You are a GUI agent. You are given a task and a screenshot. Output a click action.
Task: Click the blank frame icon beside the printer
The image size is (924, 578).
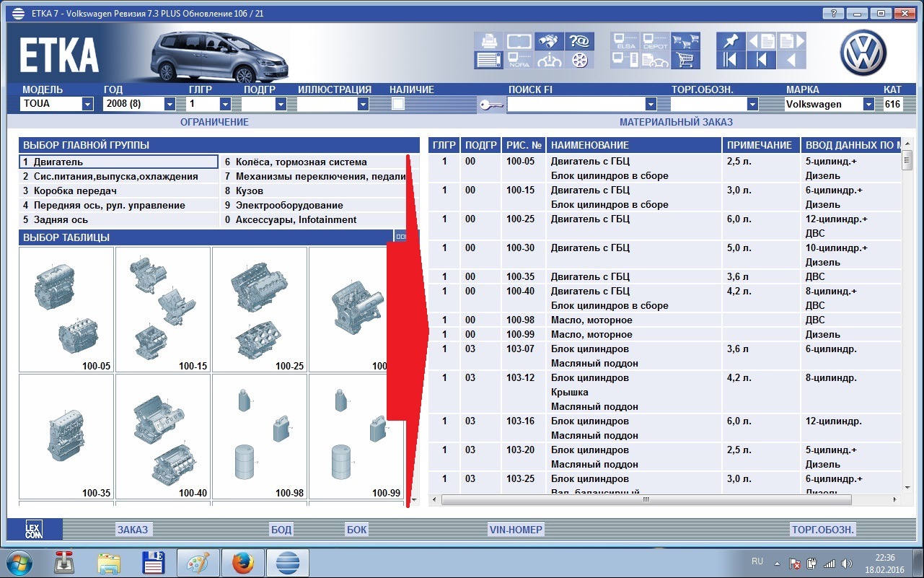point(519,41)
